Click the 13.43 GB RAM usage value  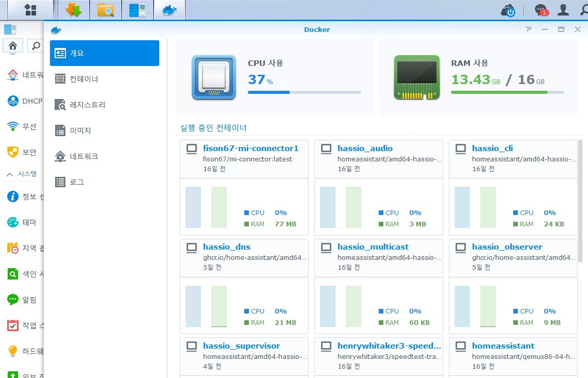click(476, 79)
